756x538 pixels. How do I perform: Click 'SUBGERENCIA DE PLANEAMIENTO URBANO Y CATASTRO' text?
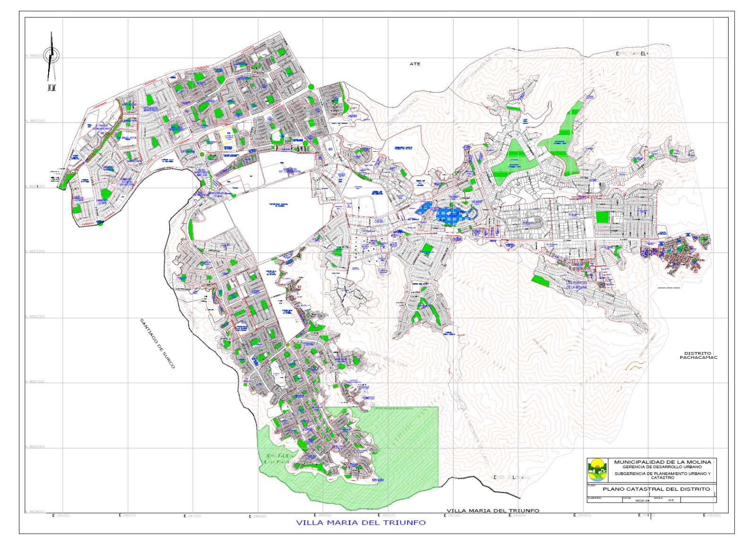coord(662,475)
